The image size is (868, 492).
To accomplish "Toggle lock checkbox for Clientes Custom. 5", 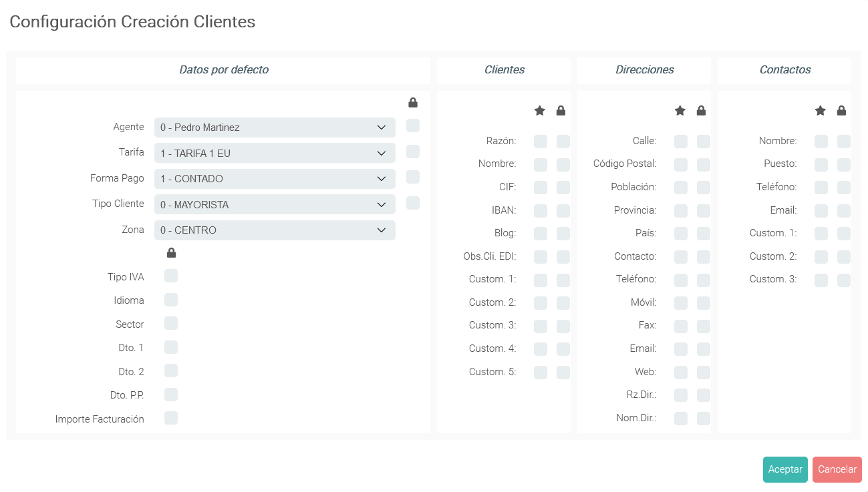I will pyautogui.click(x=563, y=373).
